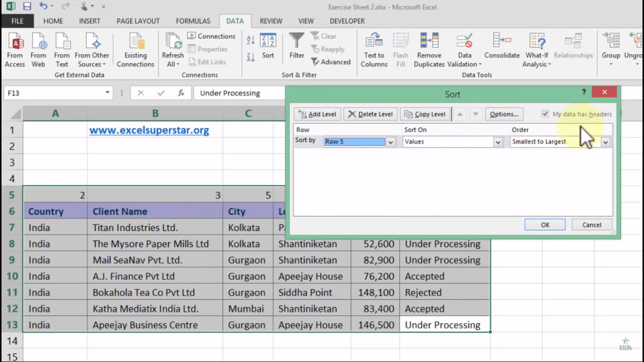Open the Sort On Values dropdown
The image size is (644, 362).
[498, 141]
